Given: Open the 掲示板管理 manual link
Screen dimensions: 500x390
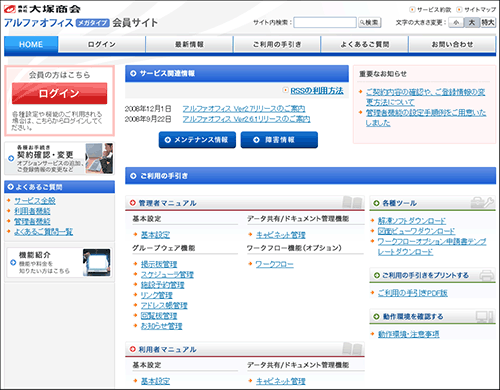Looking at the screenshot, I should tap(159, 264).
